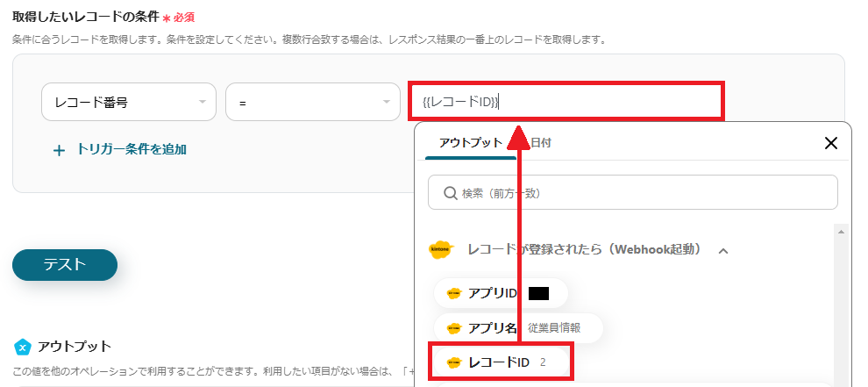Click the 従業員情報 value text
This screenshot has height=387, width=868.
click(554, 327)
